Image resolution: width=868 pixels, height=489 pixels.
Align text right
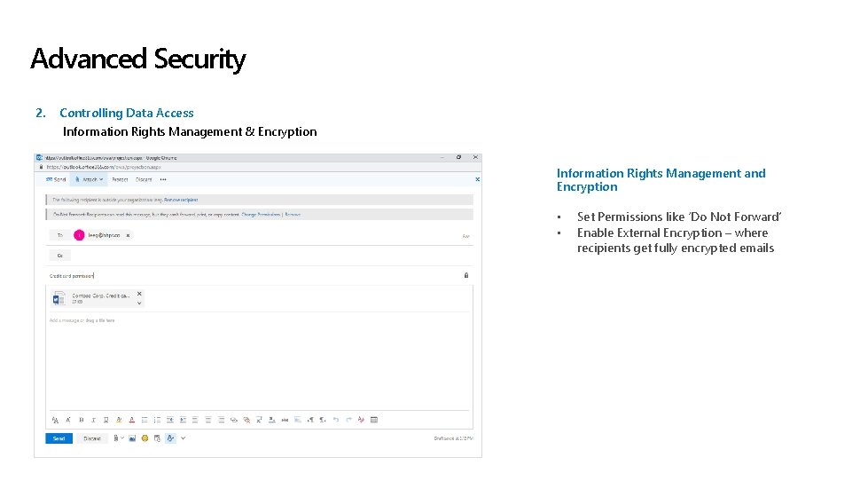coord(221,420)
